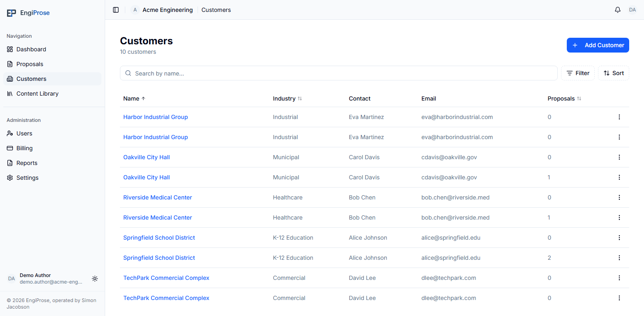Go to Dashboard in the navigation
644x316 pixels.
(x=52, y=49)
